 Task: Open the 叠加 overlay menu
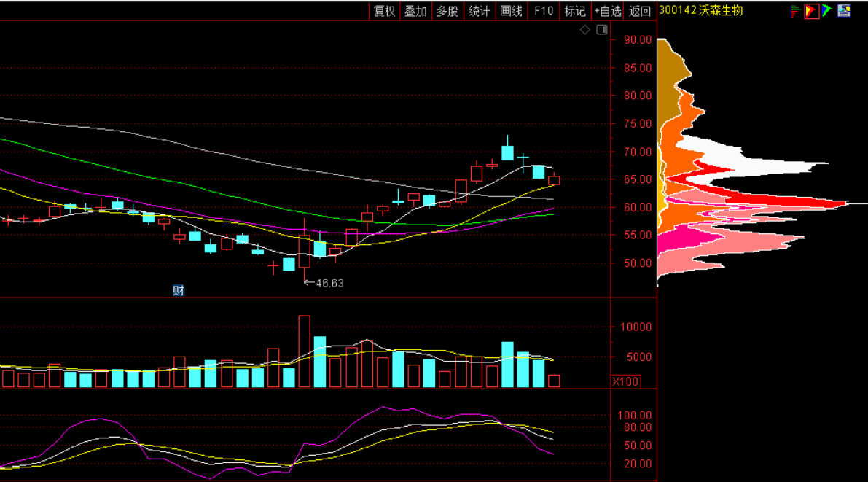pos(415,11)
